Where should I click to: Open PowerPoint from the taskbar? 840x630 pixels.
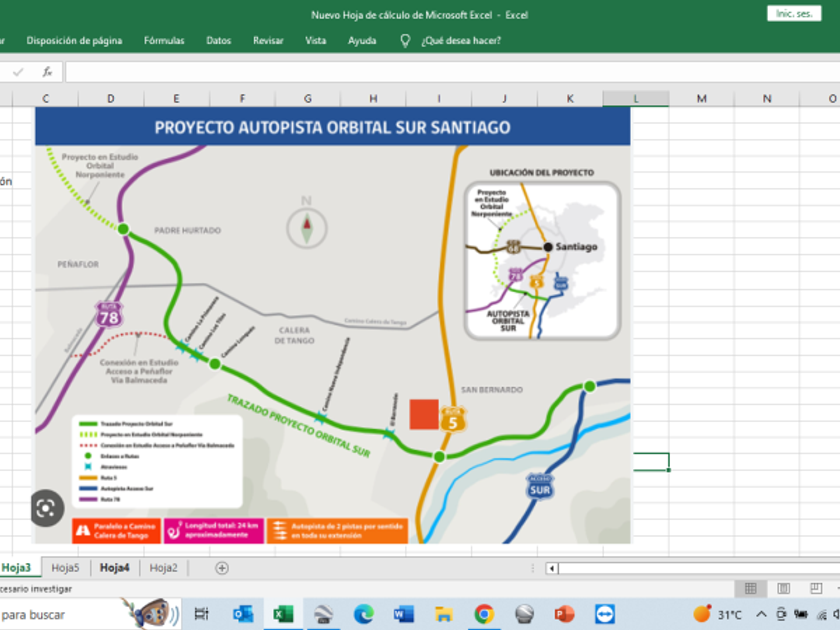pyautogui.click(x=564, y=614)
